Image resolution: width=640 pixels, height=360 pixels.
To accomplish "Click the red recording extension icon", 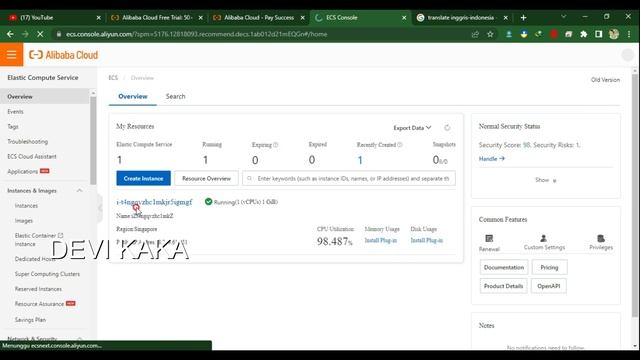I will click(553, 34).
